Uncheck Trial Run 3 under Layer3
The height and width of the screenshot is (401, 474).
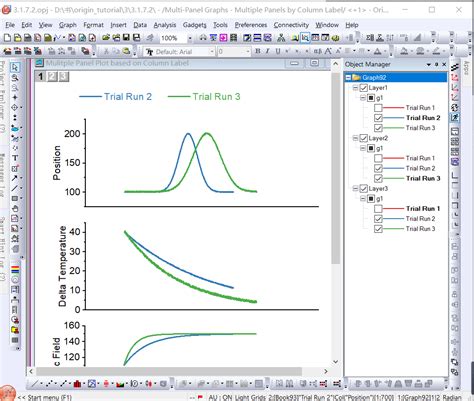coord(378,229)
